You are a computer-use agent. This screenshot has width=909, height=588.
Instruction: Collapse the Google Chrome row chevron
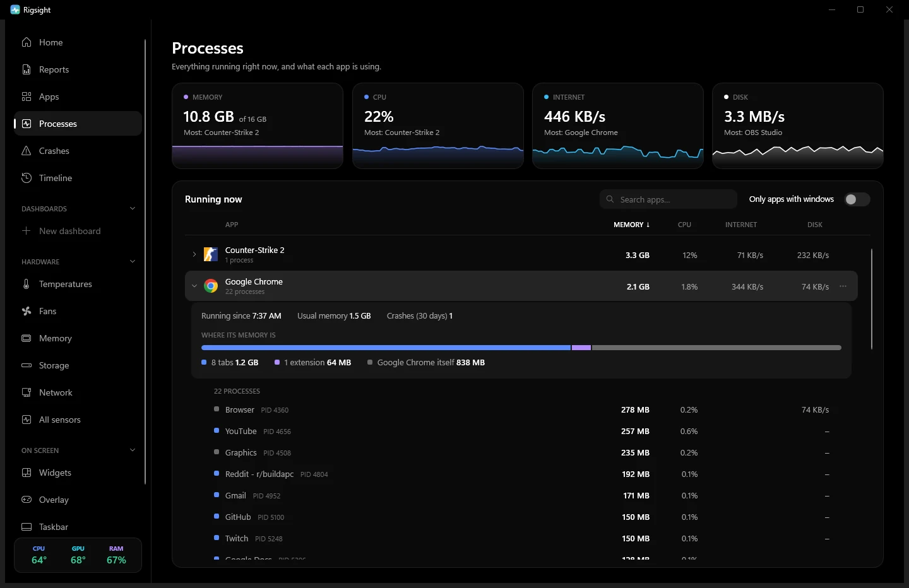194,286
